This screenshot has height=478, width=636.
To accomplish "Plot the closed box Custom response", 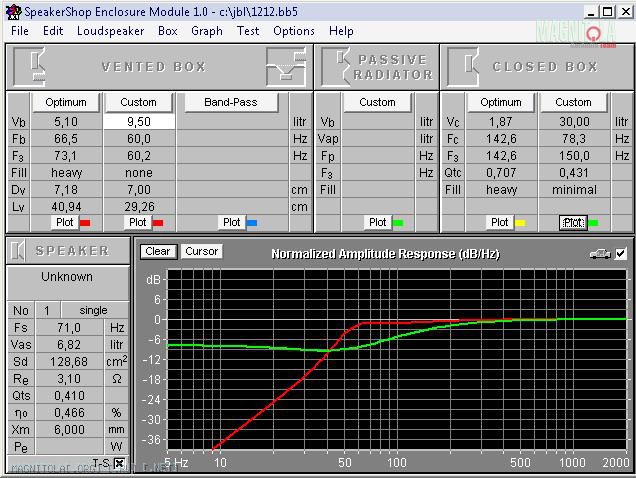I will (573, 222).
